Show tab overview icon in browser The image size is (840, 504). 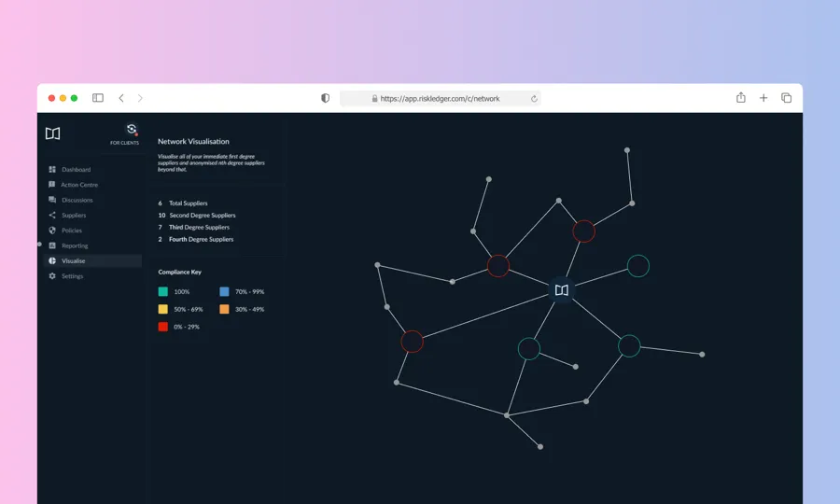coord(786,98)
